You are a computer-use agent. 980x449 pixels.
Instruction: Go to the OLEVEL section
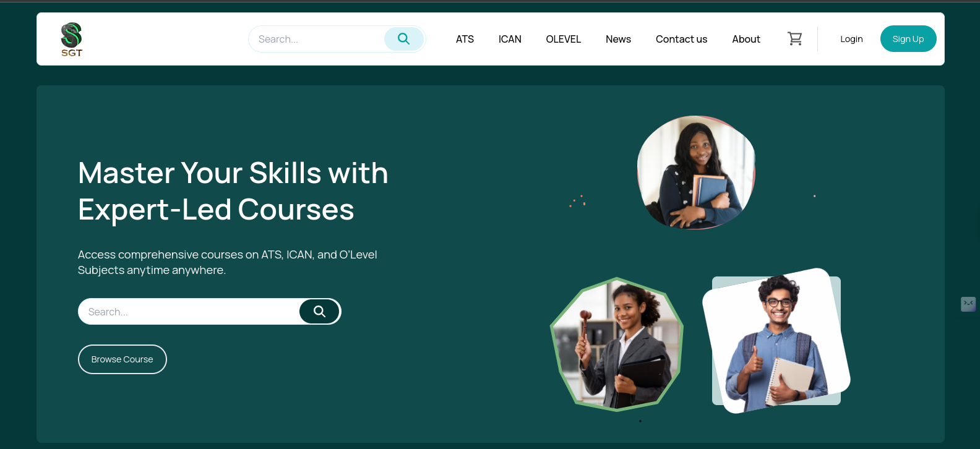[563, 39]
